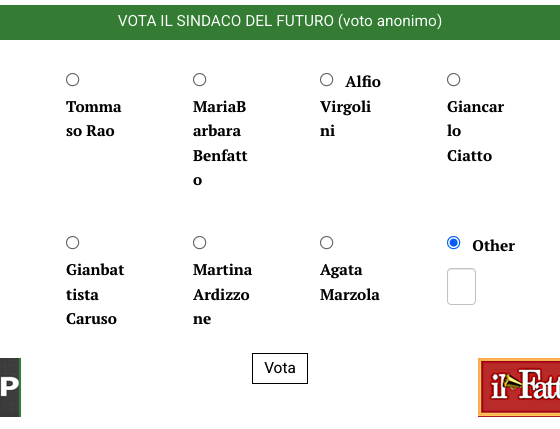Click the Martina Ardizzone name label
Viewport: 560px width, 429px height.
point(222,294)
